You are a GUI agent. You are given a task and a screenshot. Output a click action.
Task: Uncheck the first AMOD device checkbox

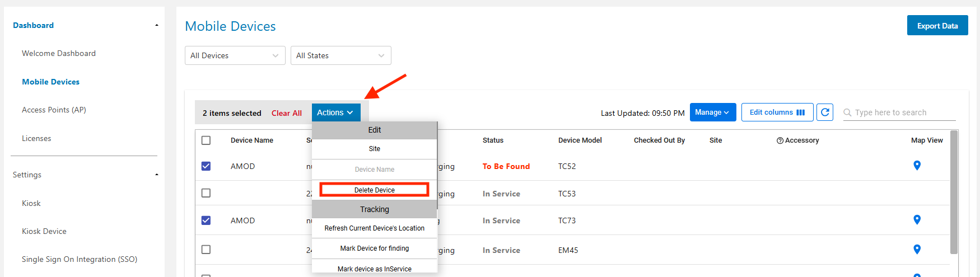(206, 166)
